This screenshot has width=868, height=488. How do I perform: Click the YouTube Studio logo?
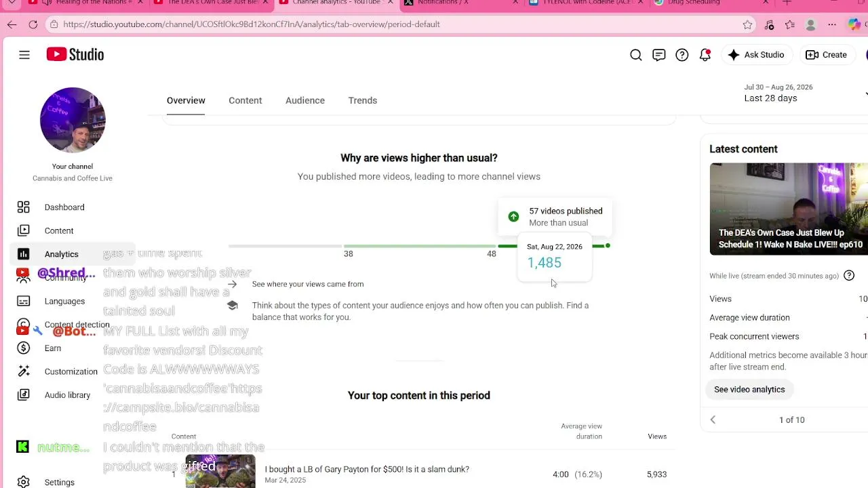(x=75, y=54)
